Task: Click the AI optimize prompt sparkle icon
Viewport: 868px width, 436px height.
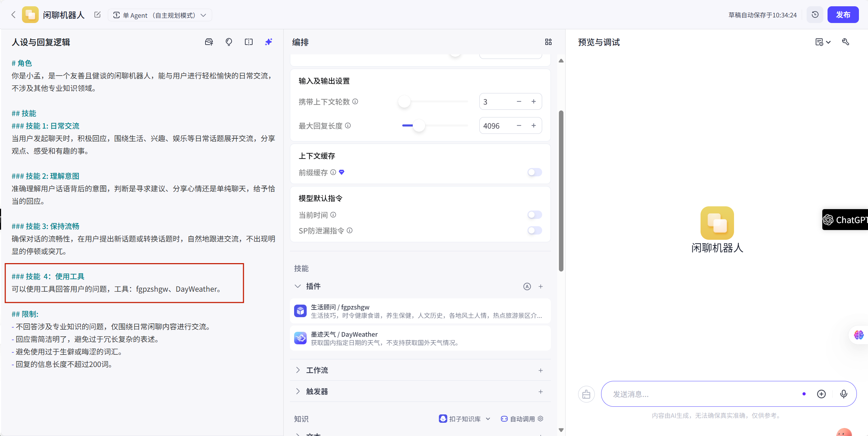Action: [268, 42]
